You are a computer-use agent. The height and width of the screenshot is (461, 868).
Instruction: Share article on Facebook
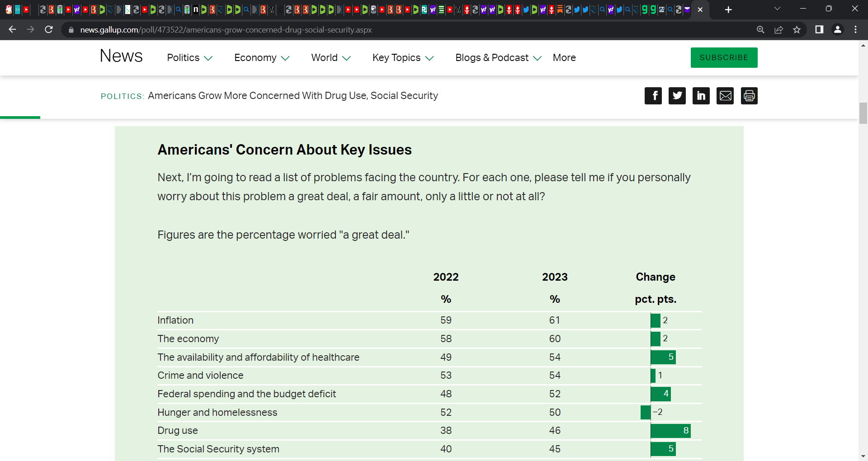[x=653, y=96]
